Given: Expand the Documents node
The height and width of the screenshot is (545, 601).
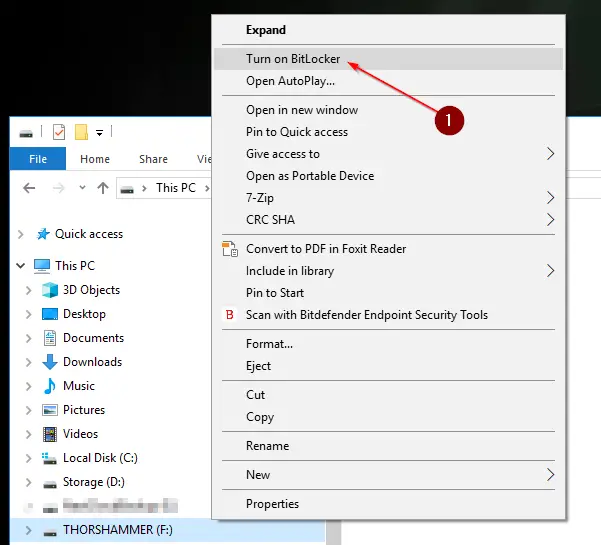Looking at the screenshot, I should (x=28, y=338).
